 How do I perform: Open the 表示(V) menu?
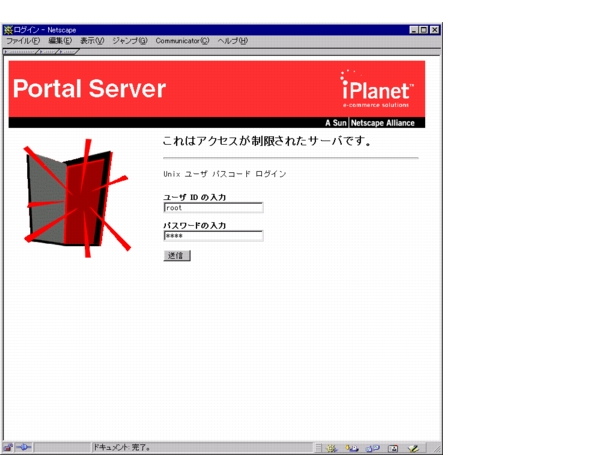coord(92,41)
